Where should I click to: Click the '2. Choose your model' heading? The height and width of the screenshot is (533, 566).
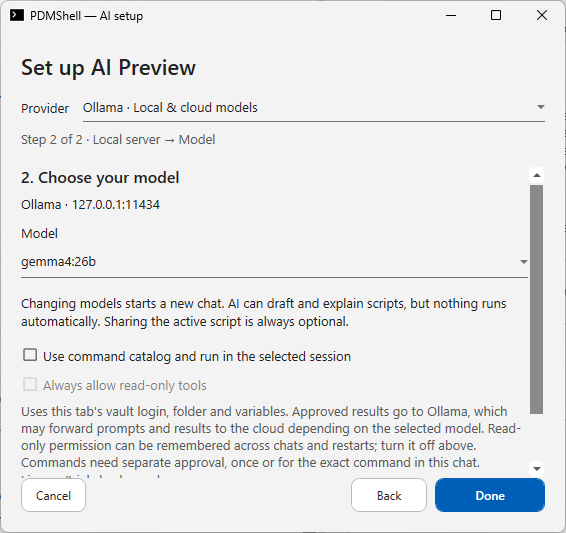(100, 178)
